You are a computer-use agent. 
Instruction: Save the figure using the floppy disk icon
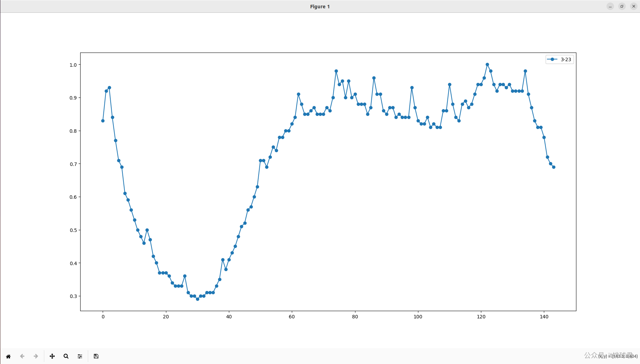[96, 356]
